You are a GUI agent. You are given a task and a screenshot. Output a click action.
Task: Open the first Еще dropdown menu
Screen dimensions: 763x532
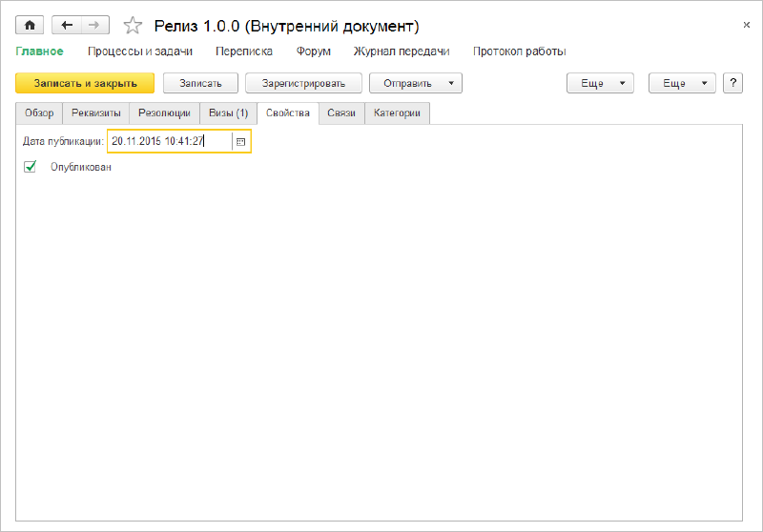pos(600,83)
